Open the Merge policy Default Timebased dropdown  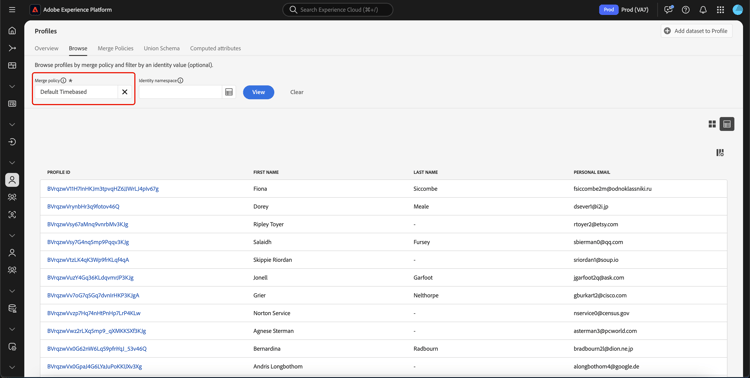pos(77,92)
